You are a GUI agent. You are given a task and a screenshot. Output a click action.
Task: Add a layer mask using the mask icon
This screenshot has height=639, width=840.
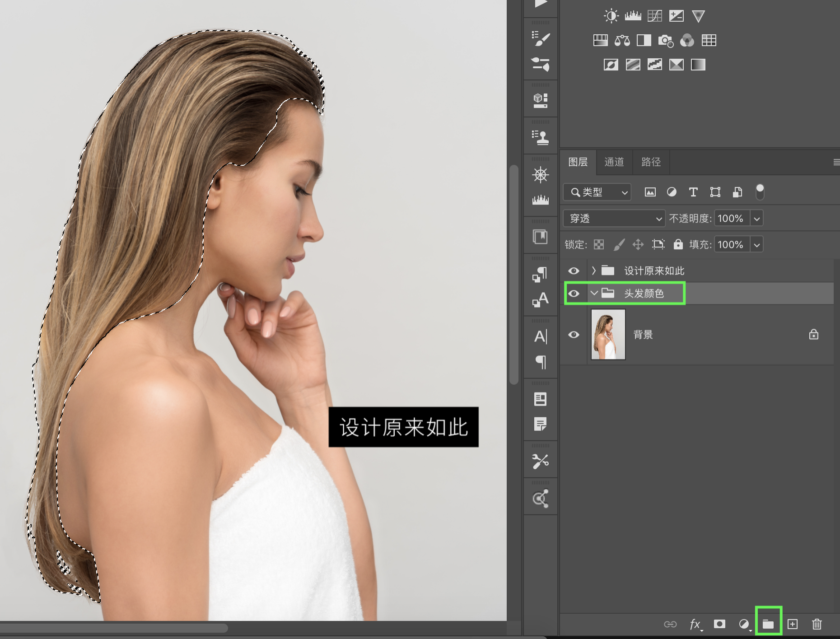[x=719, y=624]
